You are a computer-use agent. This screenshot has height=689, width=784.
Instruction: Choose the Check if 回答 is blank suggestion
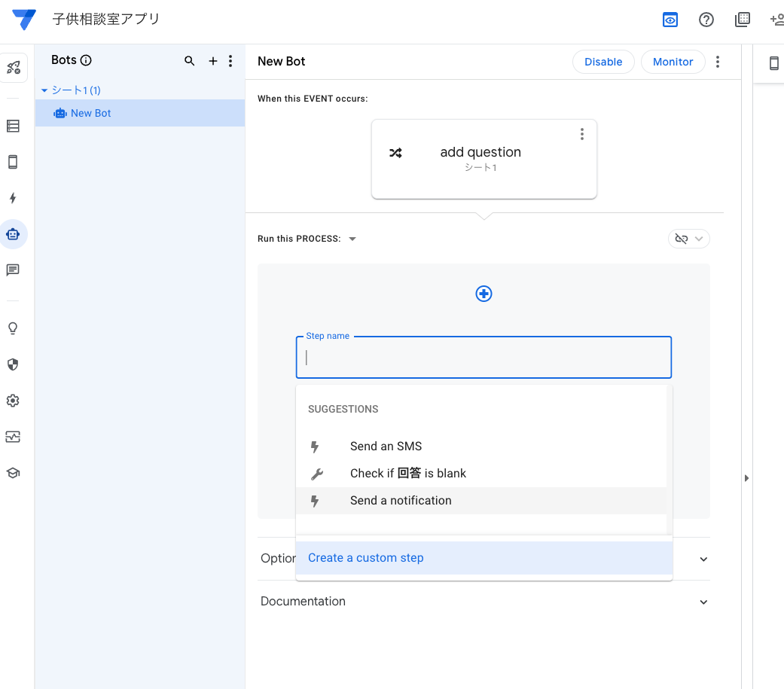[x=481, y=473]
